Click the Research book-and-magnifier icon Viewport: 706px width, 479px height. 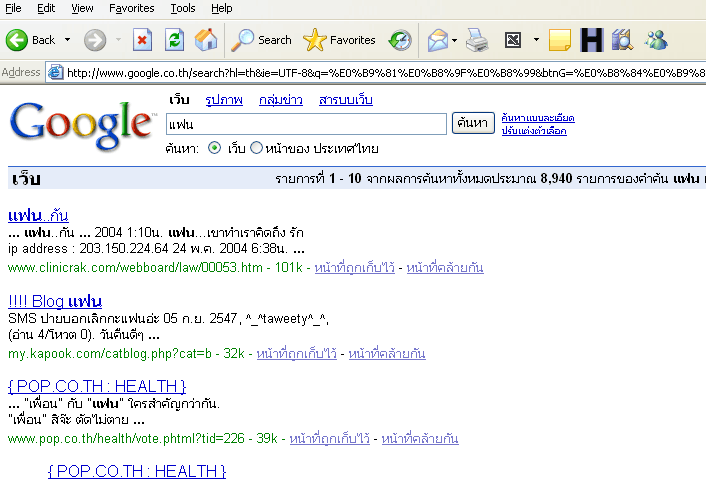tap(623, 40)
